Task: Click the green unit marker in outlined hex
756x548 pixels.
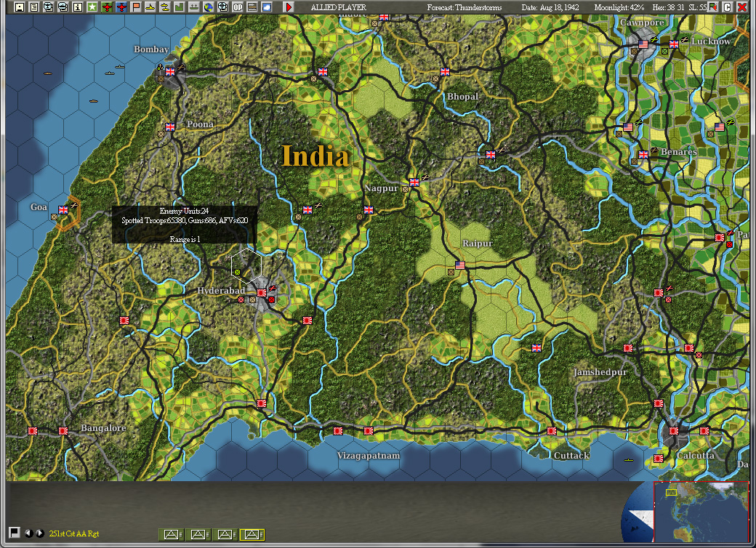Action: 237,273
